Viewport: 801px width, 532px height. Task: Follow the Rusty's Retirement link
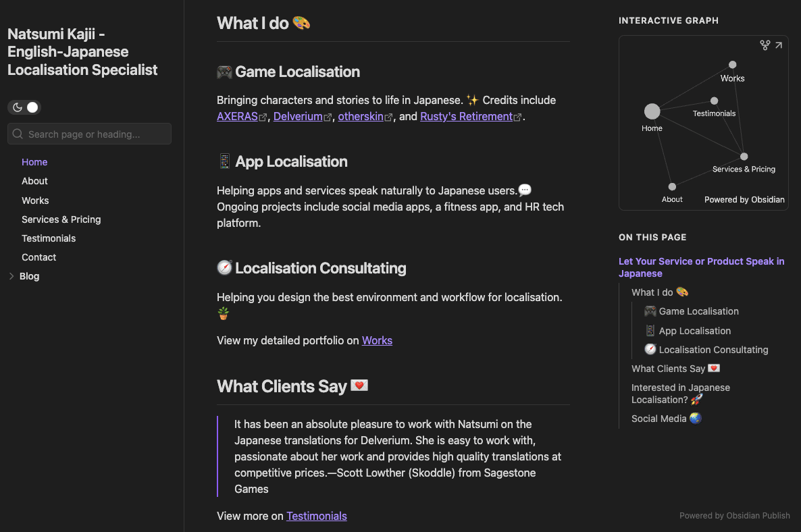coord(466,117)
